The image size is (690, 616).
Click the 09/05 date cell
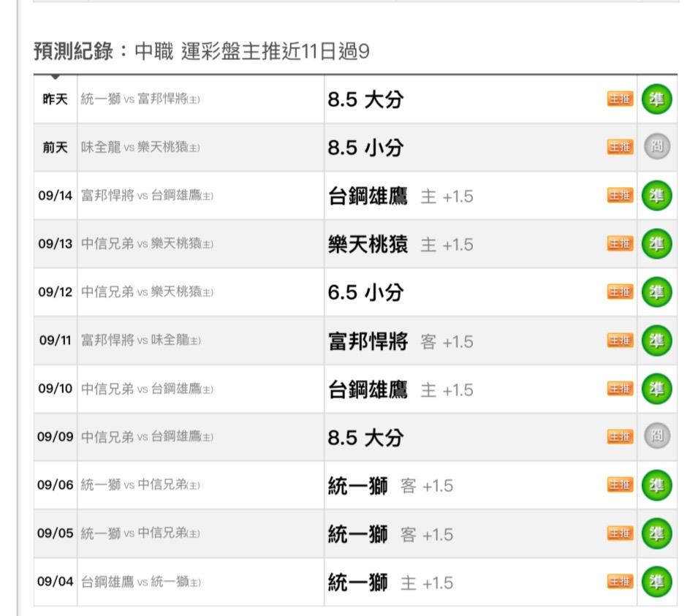[55, 533]
